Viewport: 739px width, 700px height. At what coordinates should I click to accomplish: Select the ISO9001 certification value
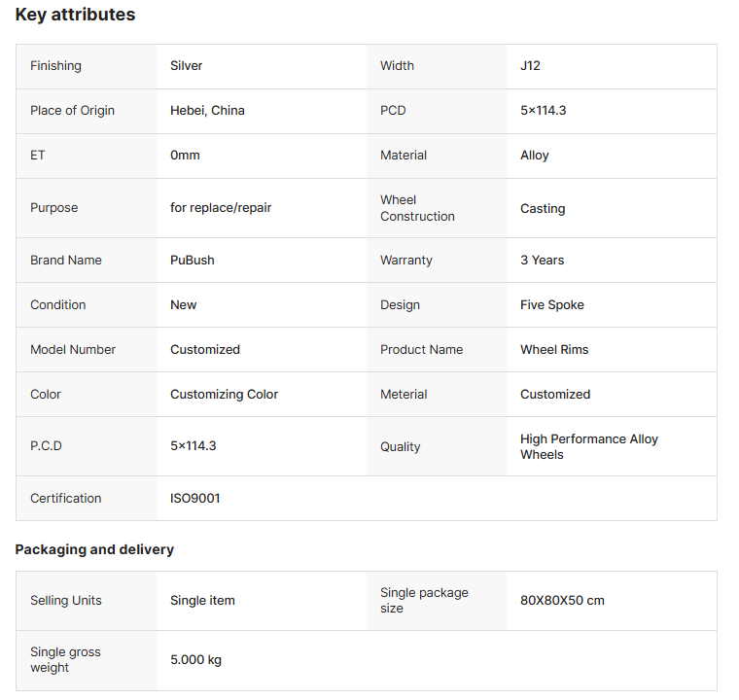(x=195, y=499)
